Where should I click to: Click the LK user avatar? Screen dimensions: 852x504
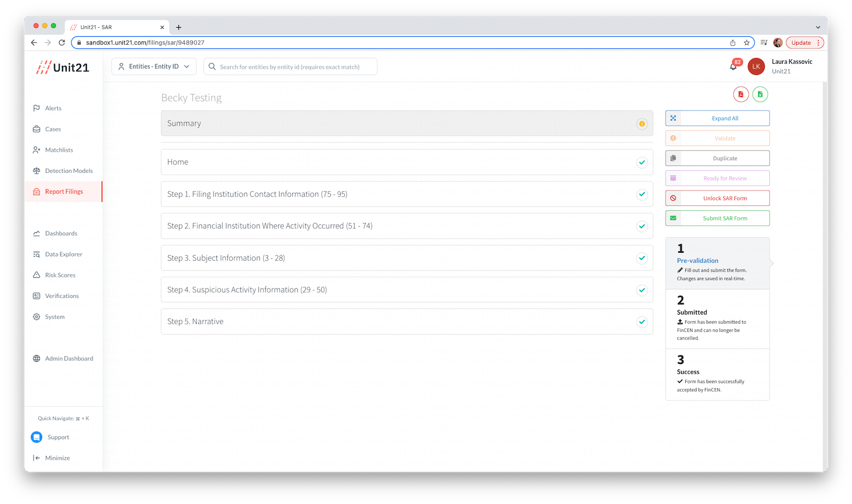(x=756, y=67)
